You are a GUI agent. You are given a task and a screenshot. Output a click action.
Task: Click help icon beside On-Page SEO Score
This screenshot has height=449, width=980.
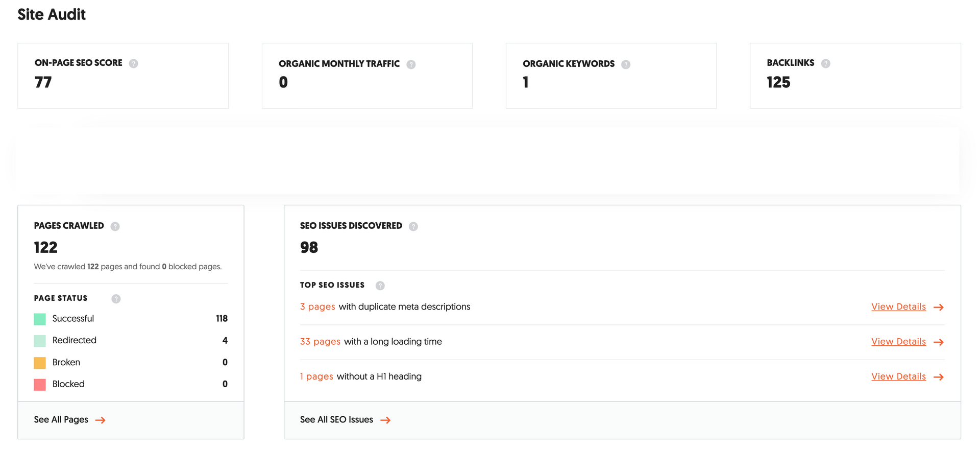133,63
